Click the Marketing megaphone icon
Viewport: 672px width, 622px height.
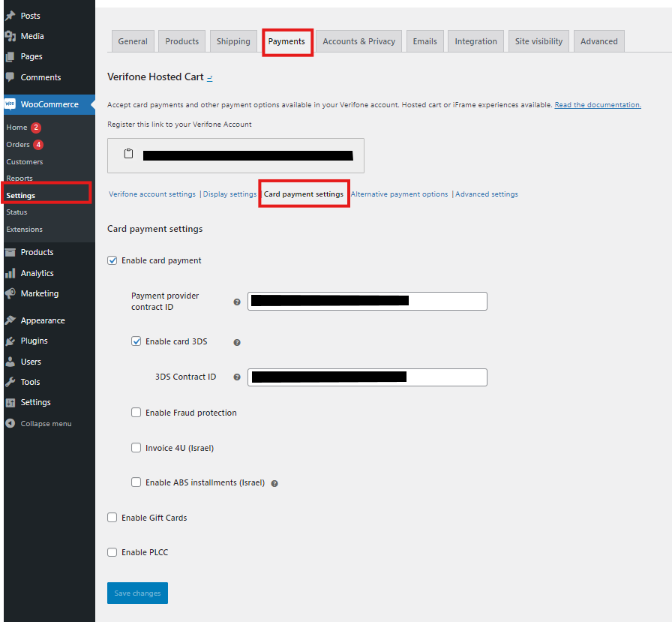[10, 293]
